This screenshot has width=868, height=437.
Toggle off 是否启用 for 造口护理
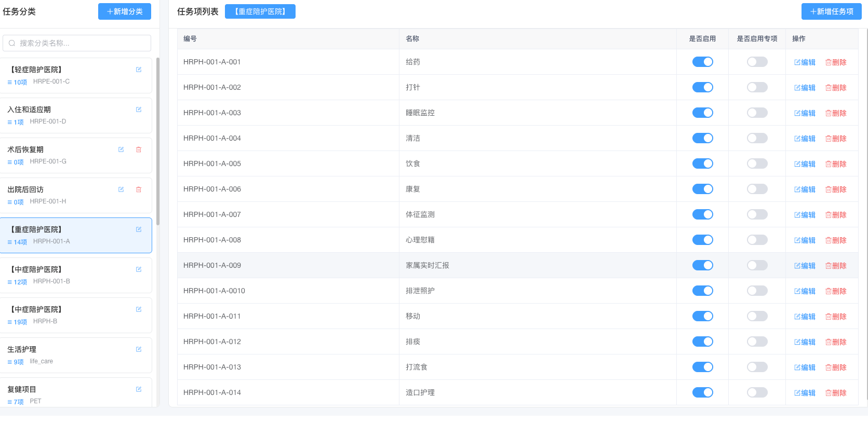(702, 392)
